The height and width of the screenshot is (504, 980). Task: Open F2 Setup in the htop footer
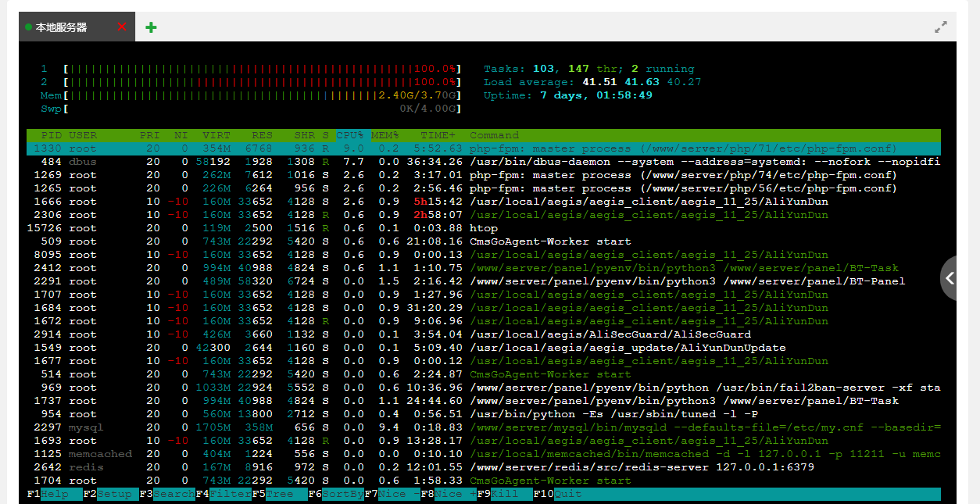click(110, 494)
